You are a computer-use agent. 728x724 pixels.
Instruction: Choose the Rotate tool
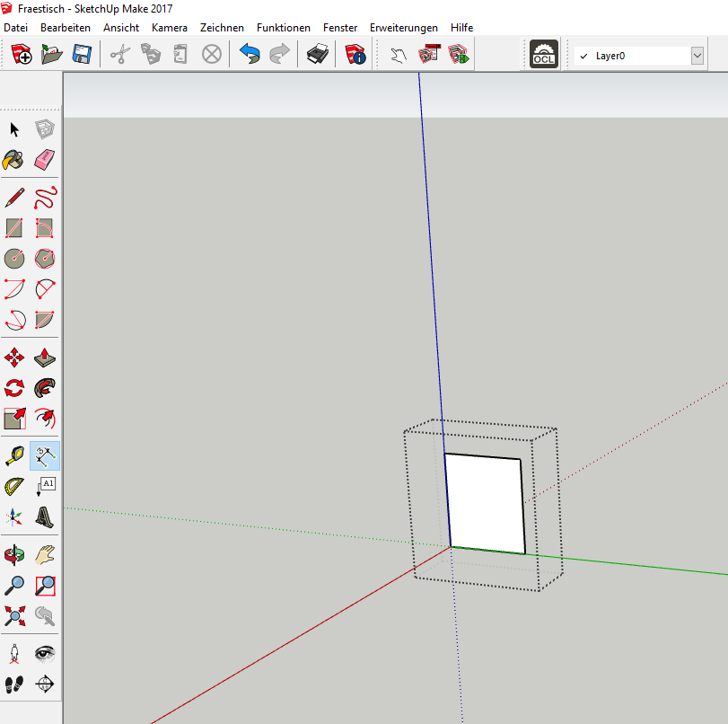[14, 388]
